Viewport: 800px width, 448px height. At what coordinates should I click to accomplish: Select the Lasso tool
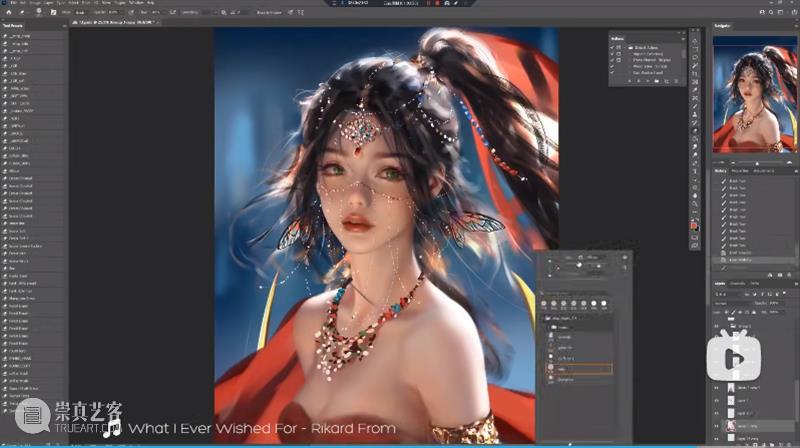point(695,58)
